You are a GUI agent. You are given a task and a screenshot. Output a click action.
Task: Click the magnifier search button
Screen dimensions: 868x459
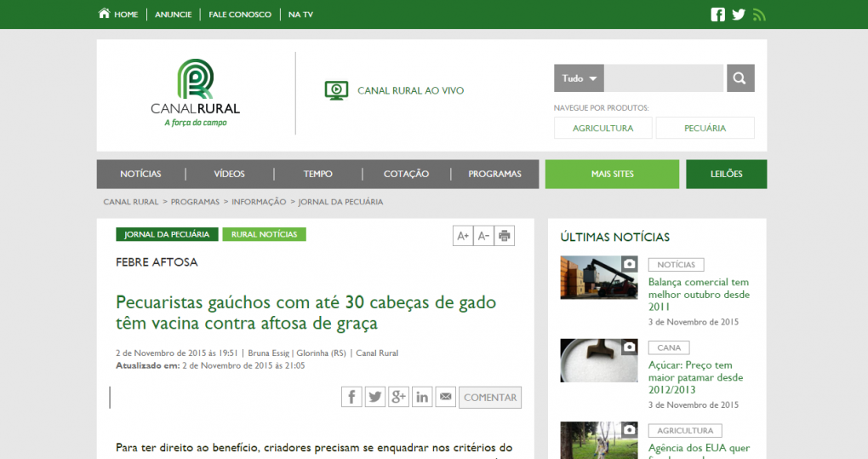(740, 78)
